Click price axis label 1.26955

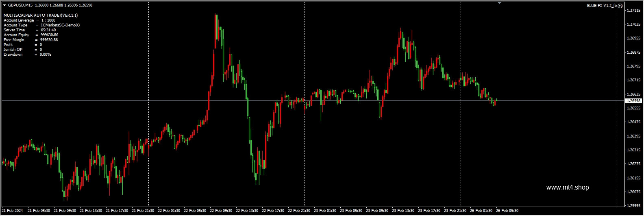(x=635, y=38)
